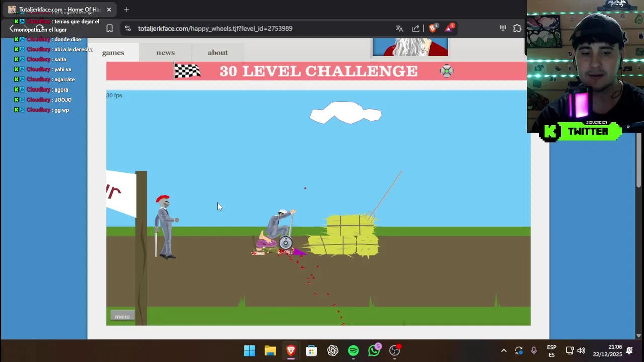The width and height of the screenshot is (644, 362).
Task: Open File Explorer from taskbar
Action: tap(270, 350)
